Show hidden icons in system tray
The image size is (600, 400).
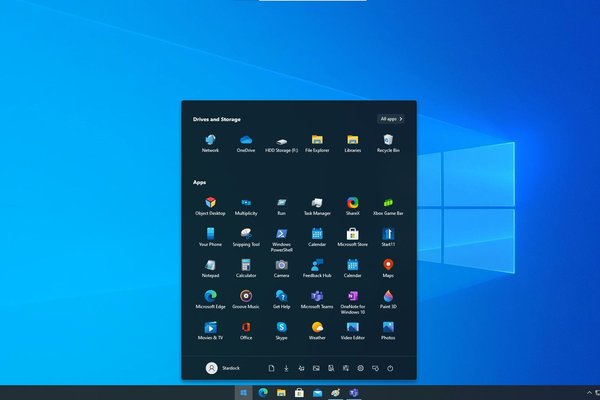pos(589,393)
